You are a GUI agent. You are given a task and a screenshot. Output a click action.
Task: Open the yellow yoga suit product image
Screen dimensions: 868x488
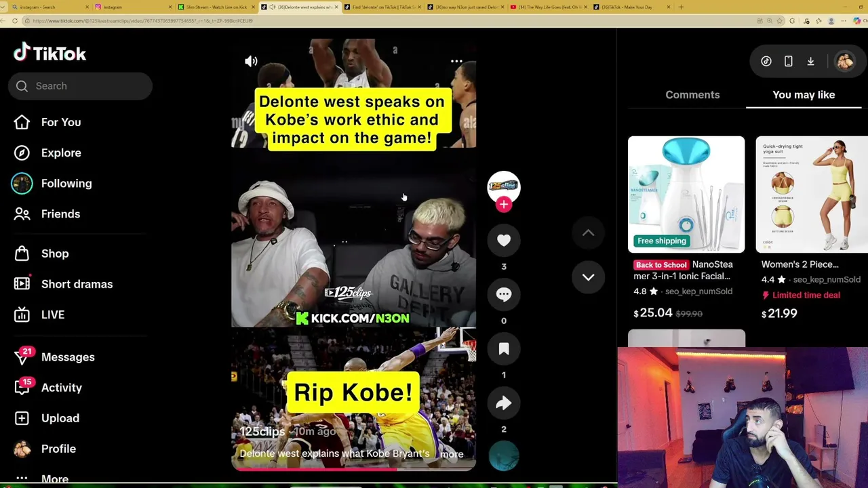click(x=812, y=195)
